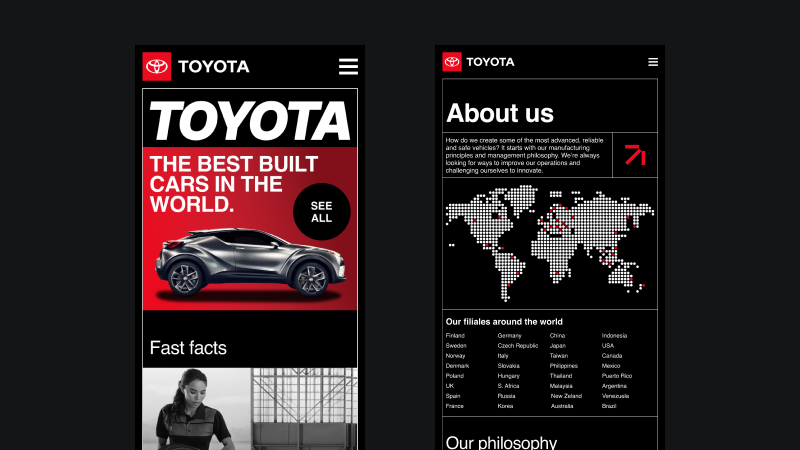This screenshot has height=450, width=800.
Task: Select Taiwan in the country list
Action: coord(559,356)
